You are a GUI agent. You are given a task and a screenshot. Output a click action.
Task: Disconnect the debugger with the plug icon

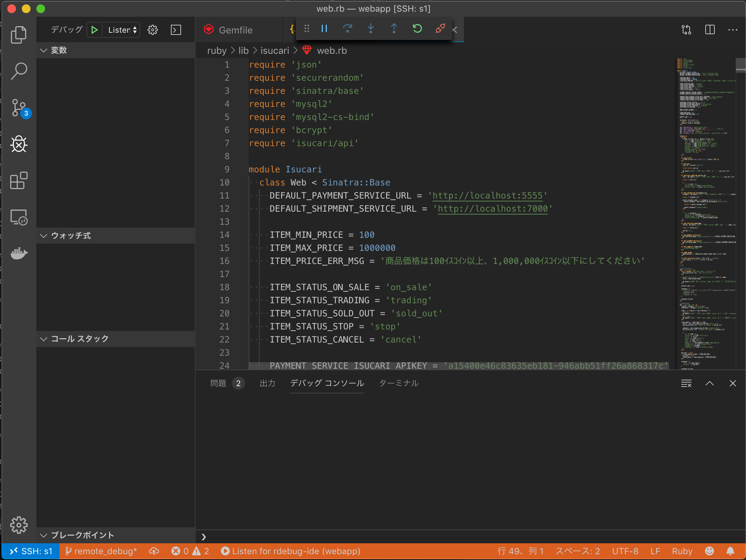[x=440, y=28]
